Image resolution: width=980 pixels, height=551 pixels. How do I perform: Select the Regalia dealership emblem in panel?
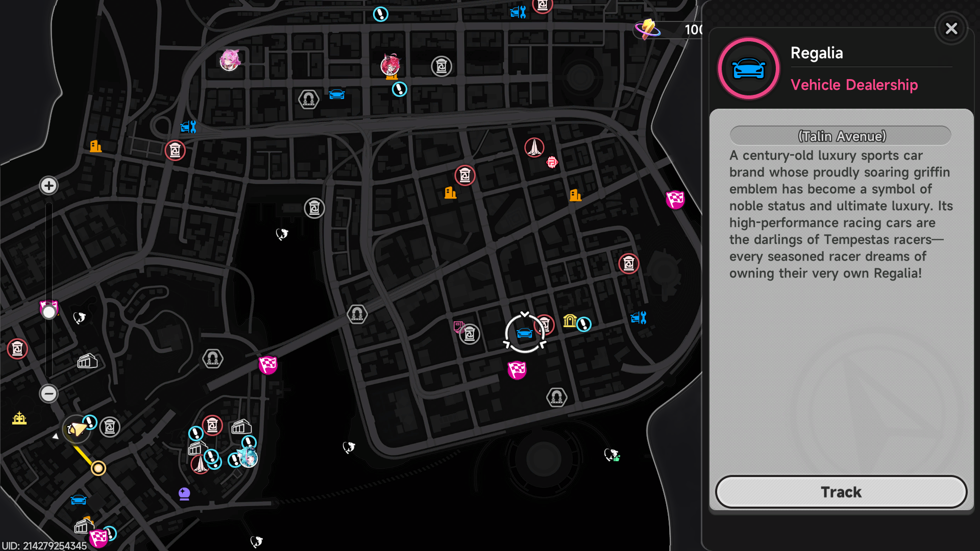(x=748, y=68)
